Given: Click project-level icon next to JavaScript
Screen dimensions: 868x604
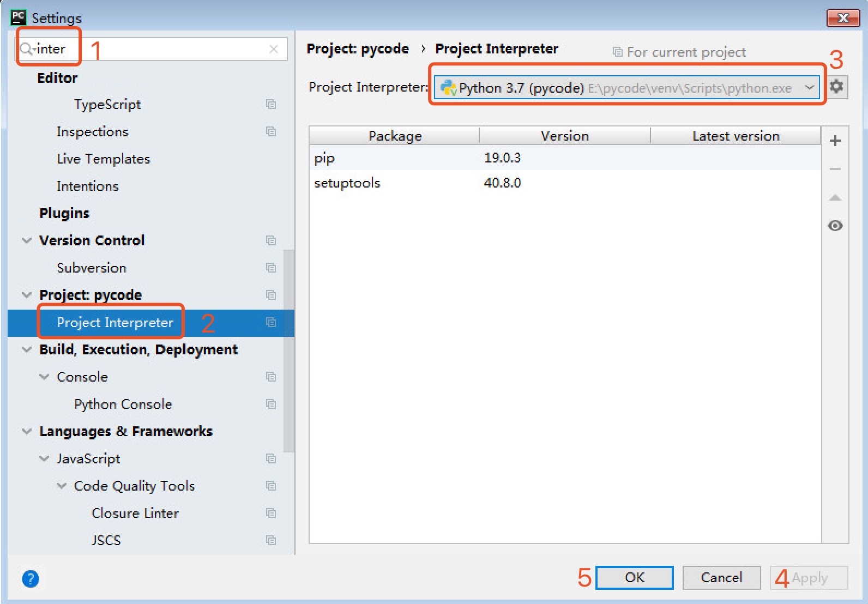Looking at the screenshot, I should click(271, 458).
